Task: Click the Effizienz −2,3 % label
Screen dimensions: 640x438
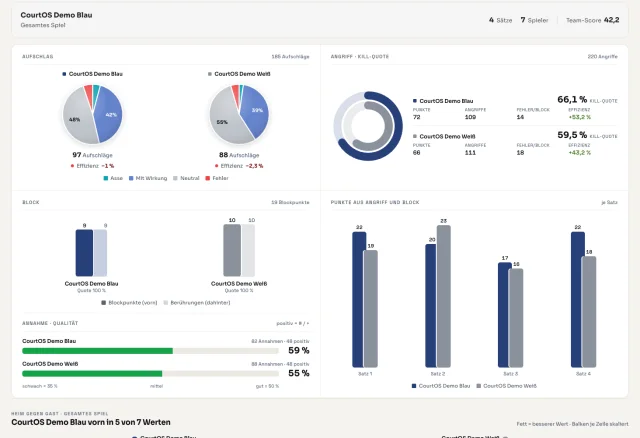Action: coord(240,166)
